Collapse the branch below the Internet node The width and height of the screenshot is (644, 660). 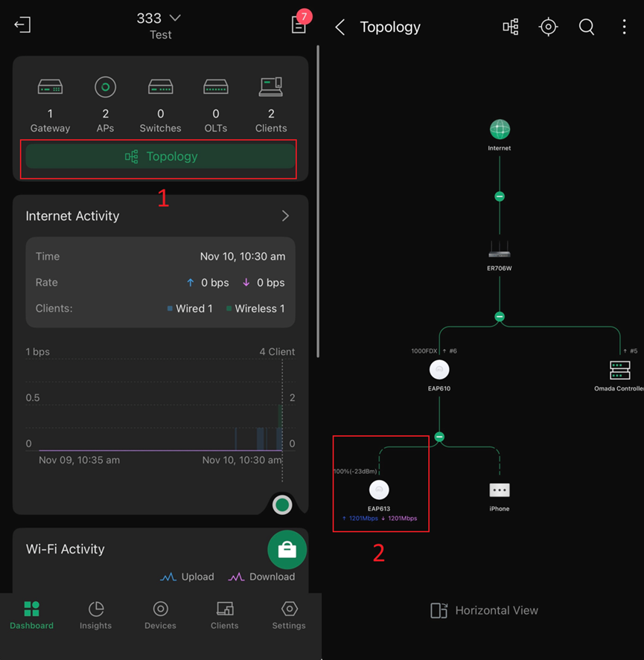coord(499,196)
